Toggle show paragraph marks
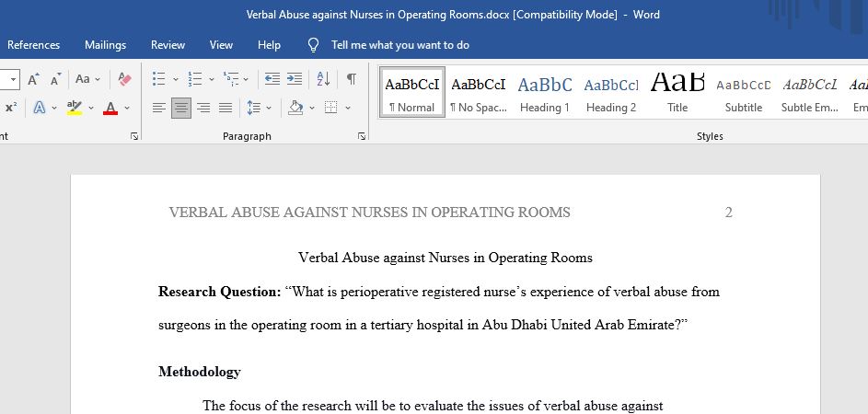 tap(352, 79)
